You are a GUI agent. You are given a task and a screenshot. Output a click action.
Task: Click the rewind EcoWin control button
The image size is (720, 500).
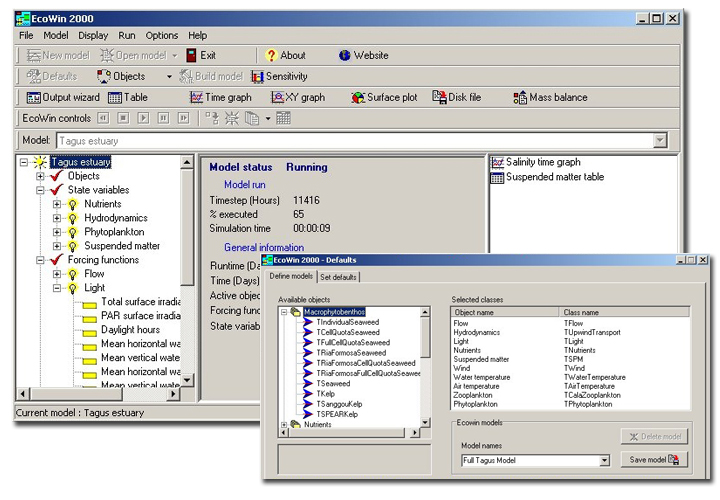(x=103, y=118)
